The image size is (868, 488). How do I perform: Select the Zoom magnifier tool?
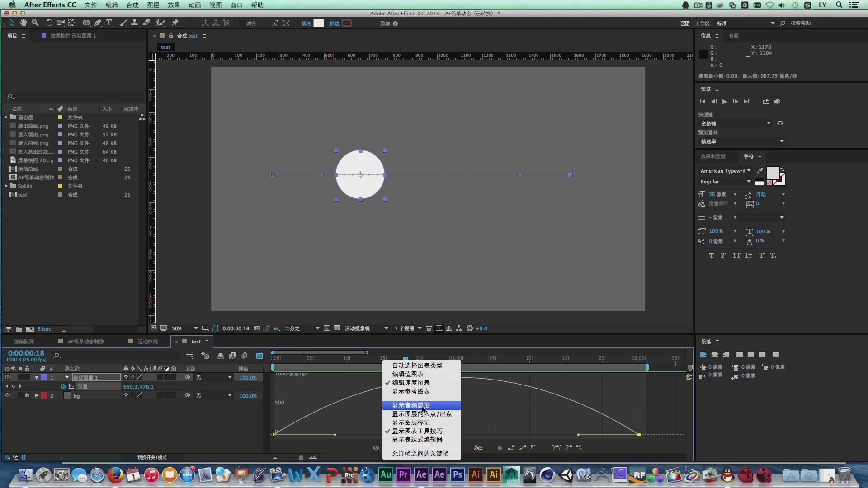coord(35,23)
